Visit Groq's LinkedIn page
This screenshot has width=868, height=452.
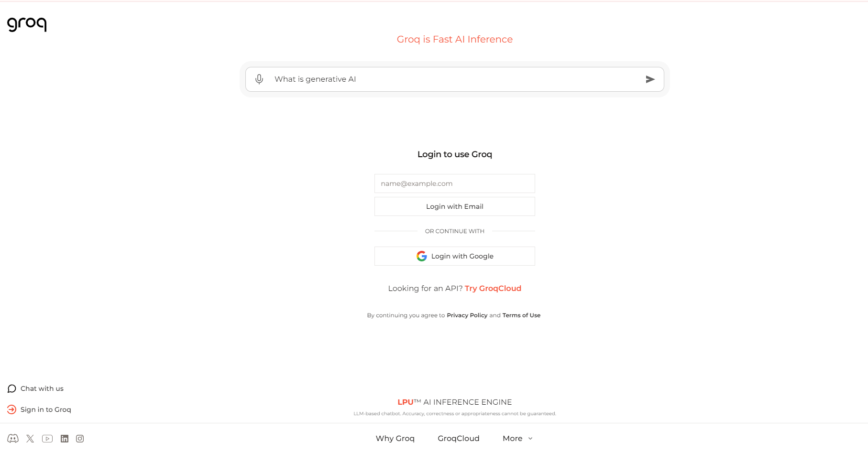(65, 438)
